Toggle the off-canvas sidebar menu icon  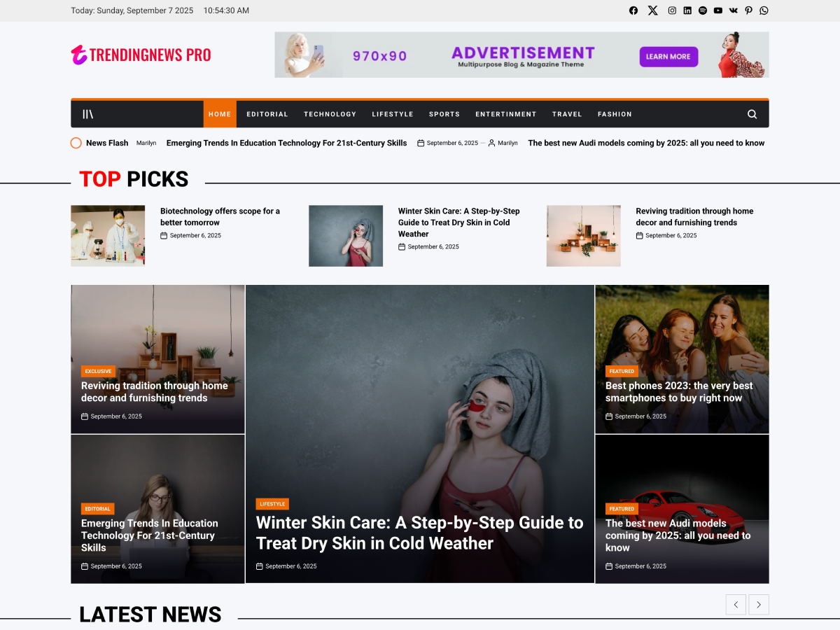(88, 114)
